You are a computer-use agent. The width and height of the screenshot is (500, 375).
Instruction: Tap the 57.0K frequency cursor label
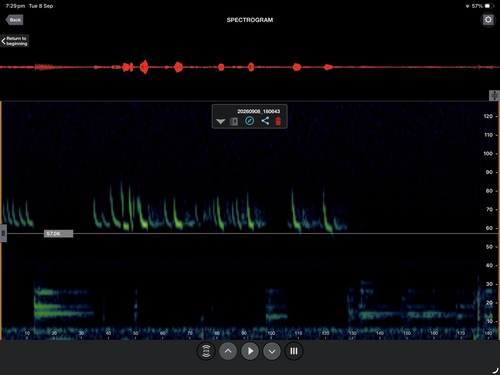58,234
